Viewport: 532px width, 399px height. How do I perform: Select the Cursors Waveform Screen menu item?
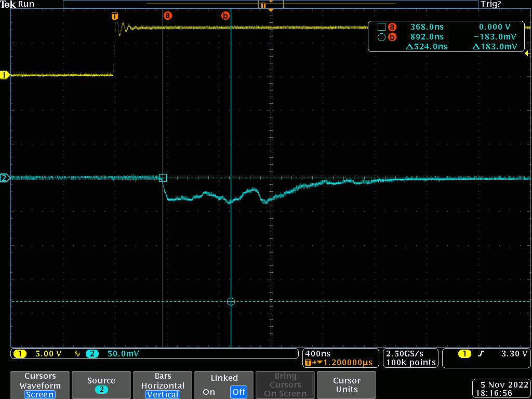point(40,385)
